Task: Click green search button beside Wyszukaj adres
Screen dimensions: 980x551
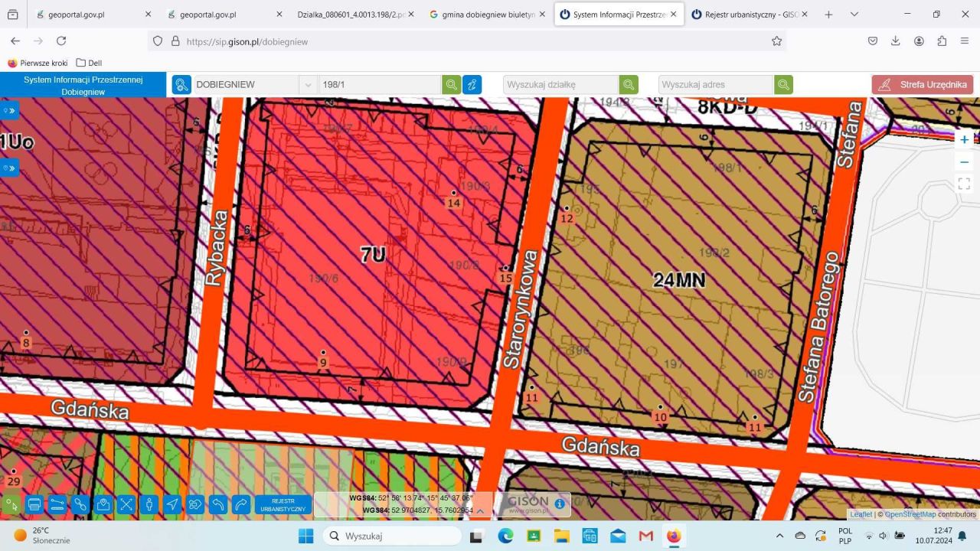Action: (x=783, y=85)
